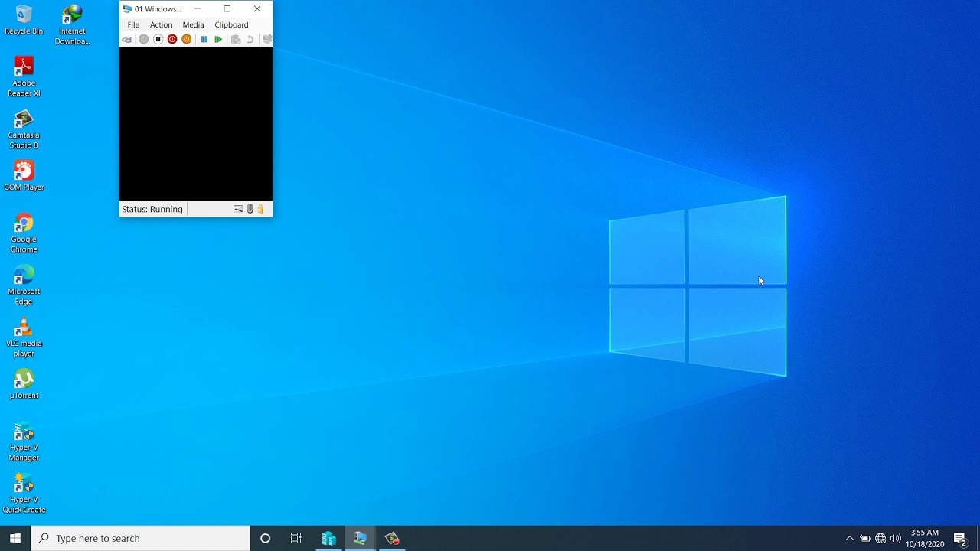Click the Enhanced Session icon at toolbar edge
980x551 pixels.
(267, 40)
